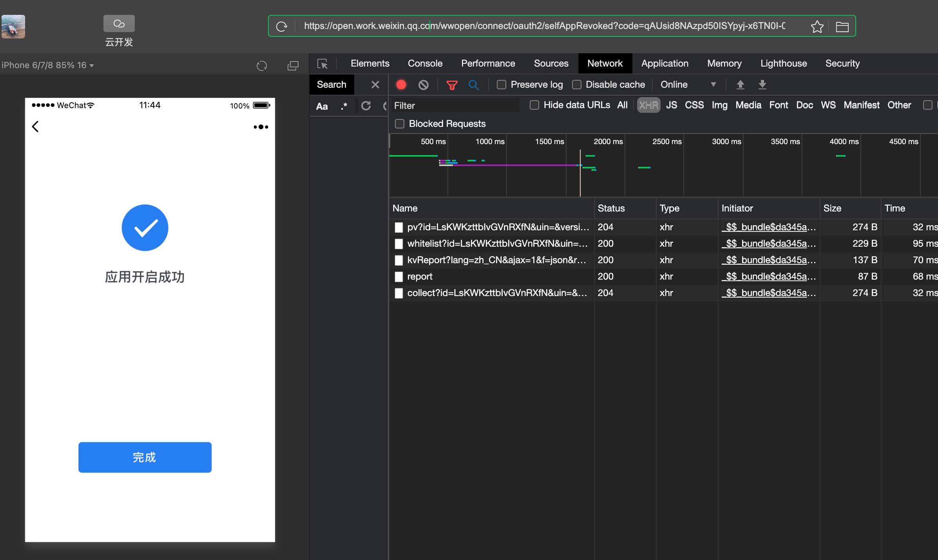
Task: Check the Disable cache option
Action: click(x=577, y=85)
